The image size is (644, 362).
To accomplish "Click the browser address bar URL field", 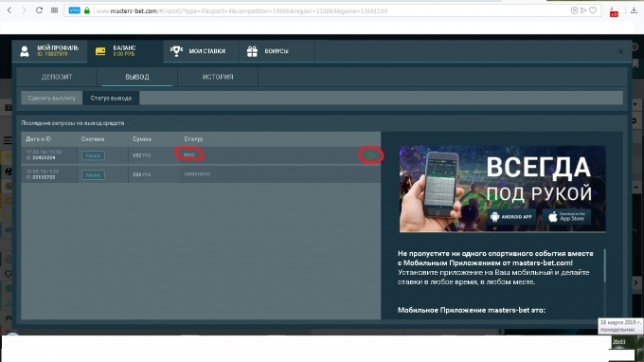I will click(x=329, y=10).
